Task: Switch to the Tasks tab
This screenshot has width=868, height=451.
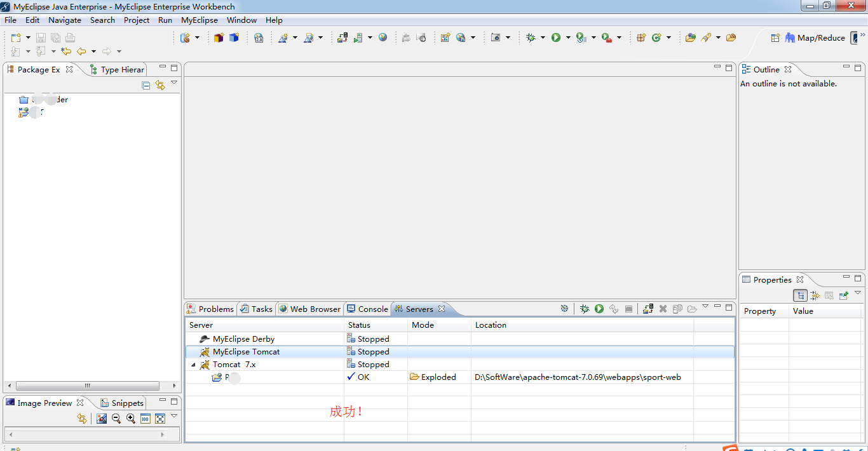Action: pyautogui.click(x=256, y=309)
